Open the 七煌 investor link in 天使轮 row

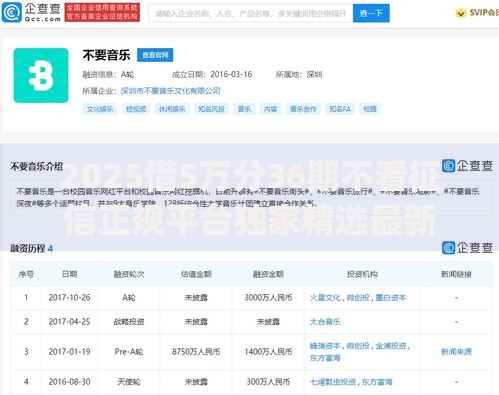click(333, 382)
